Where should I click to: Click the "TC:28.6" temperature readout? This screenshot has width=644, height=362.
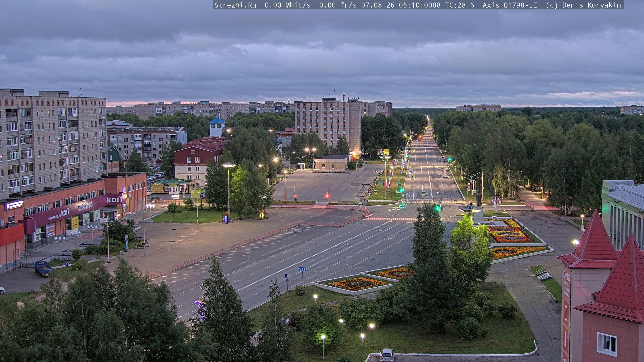click(460, 5)
